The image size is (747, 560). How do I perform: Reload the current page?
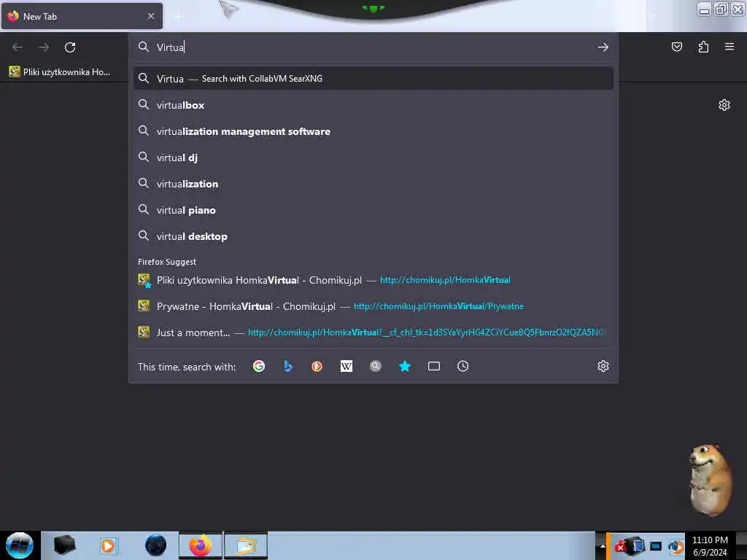(70, 47)
